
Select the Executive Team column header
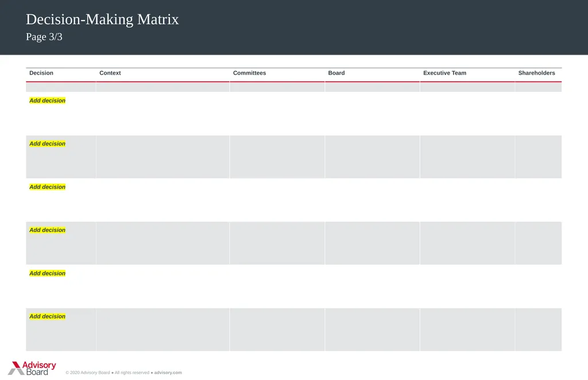click(x=445, y=73)
